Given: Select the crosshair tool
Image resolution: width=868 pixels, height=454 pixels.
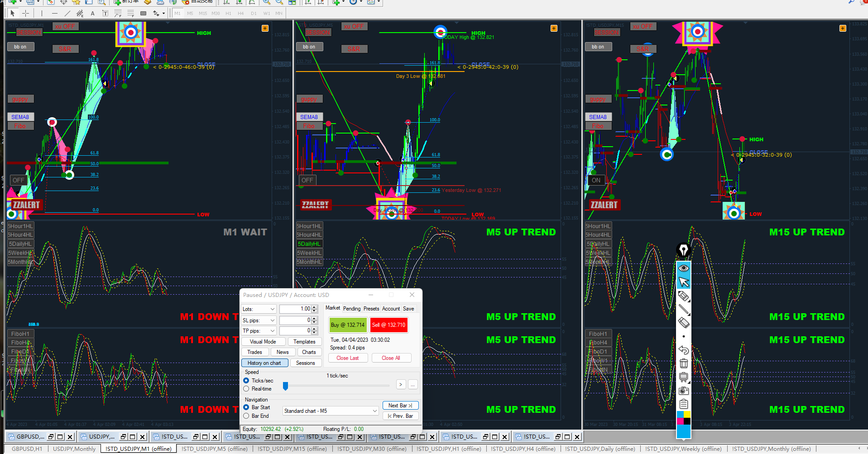Looking at the screenshot, I should pos(26,13).
